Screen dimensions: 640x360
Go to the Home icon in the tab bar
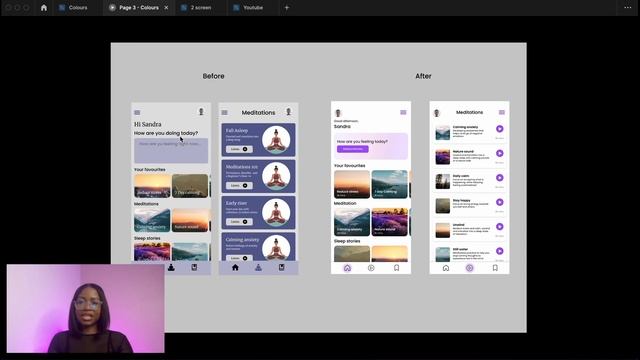44,8
